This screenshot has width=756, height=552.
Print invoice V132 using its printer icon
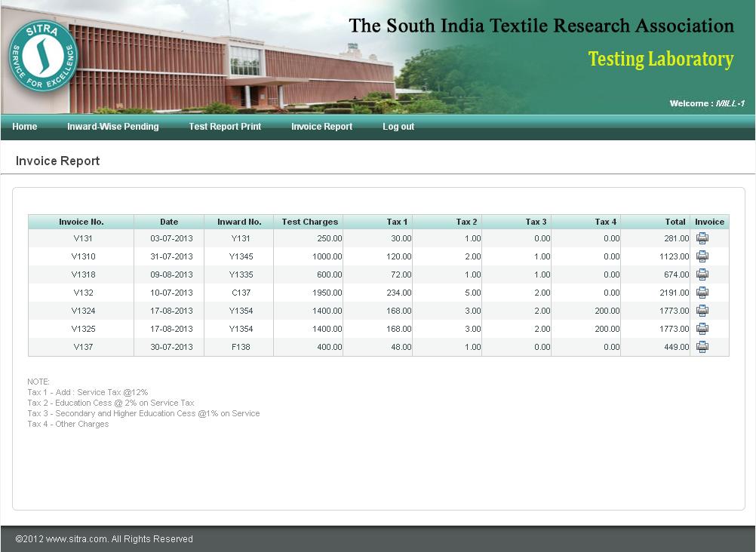coord(702,292)
